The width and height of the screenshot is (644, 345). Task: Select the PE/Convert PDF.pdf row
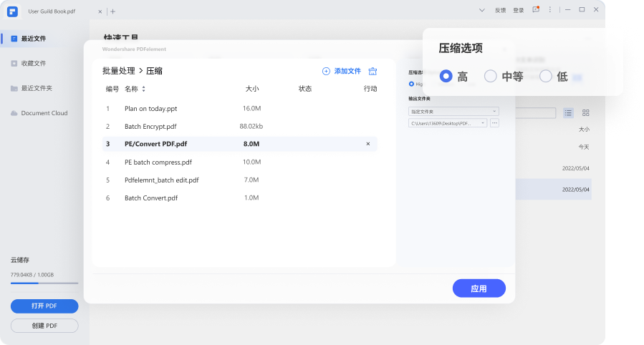(x=240, y=144)
